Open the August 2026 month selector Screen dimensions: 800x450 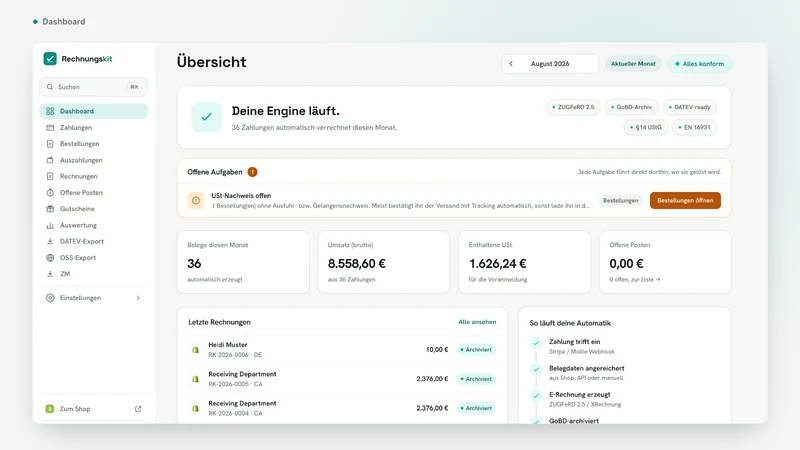550,64
